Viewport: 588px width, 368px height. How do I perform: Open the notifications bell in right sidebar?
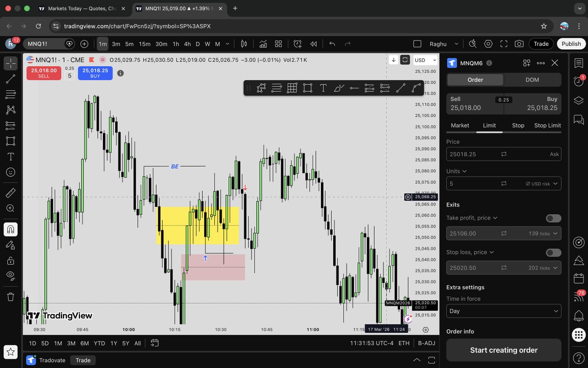point(578,315)
